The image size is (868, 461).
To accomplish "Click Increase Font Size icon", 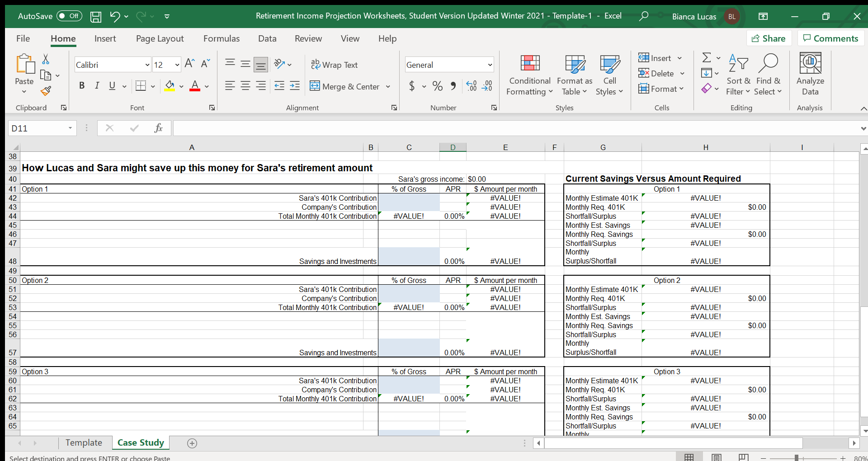I will 190,64.
